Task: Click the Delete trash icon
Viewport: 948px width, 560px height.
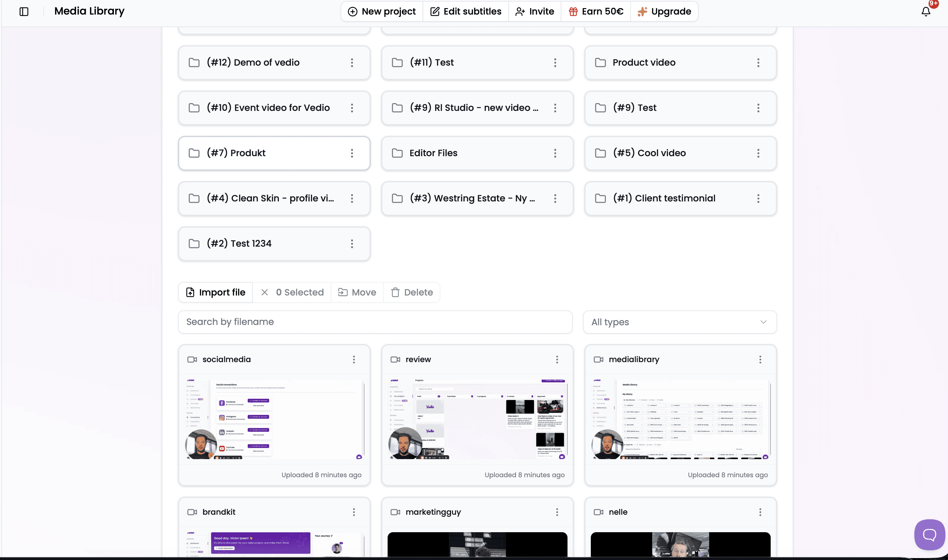Action: tap(395, 292)
